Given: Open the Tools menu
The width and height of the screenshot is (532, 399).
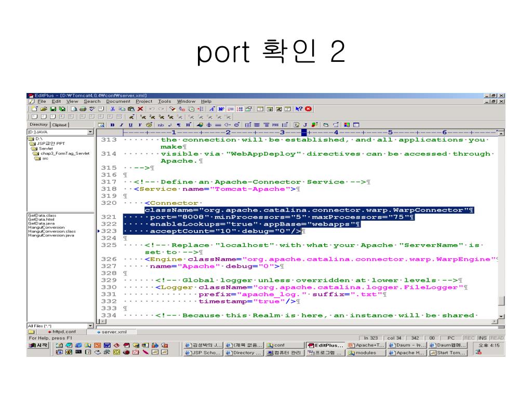Looking at the screenshot, I should coord(165,101).
